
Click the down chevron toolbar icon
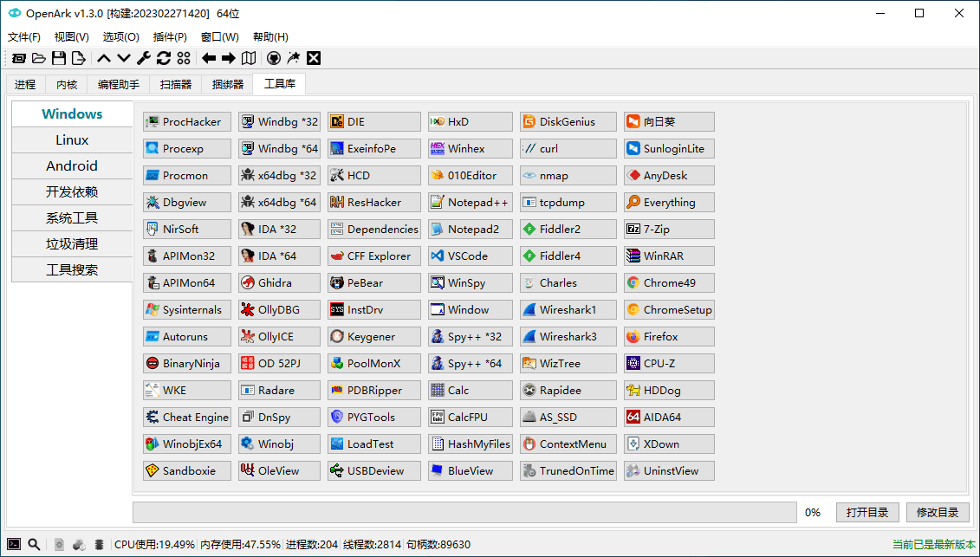point(124,58)
